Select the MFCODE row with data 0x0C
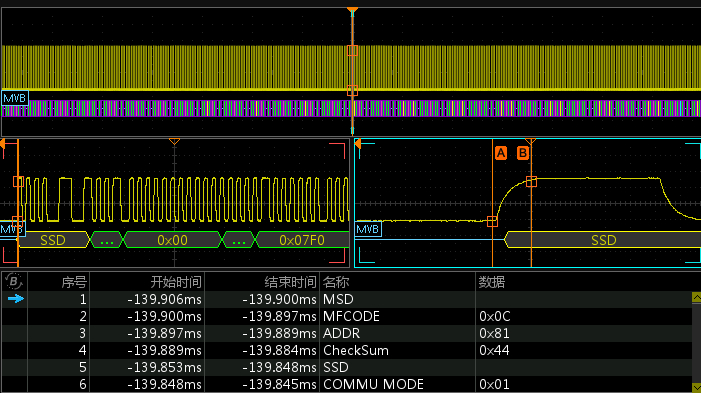The image size is (701, 393). [x=346, y=317]
